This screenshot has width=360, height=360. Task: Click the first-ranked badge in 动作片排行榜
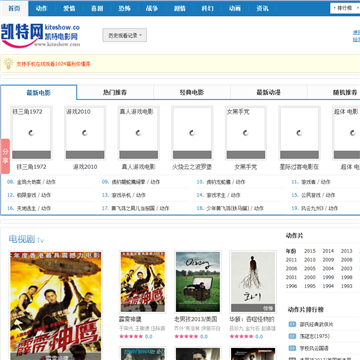click(x=292, y=324)
